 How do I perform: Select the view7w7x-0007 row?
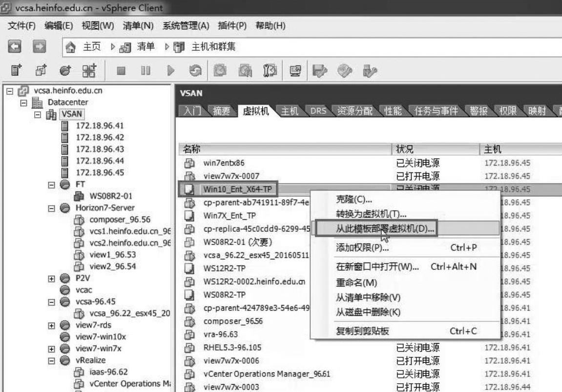pyautogui.click(x=370, y=176)
